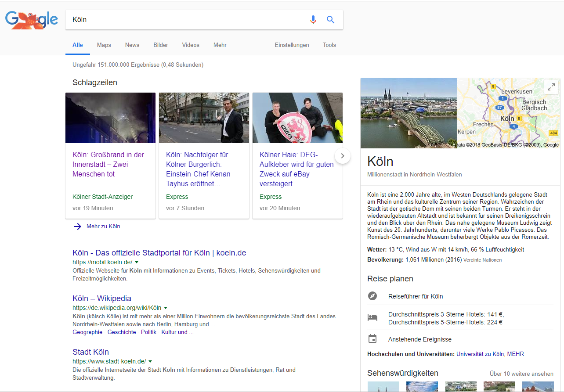Open the Politik sitelink under Wikipedia
Viewport: 564px width, 392px height.
tap(148, 332)
